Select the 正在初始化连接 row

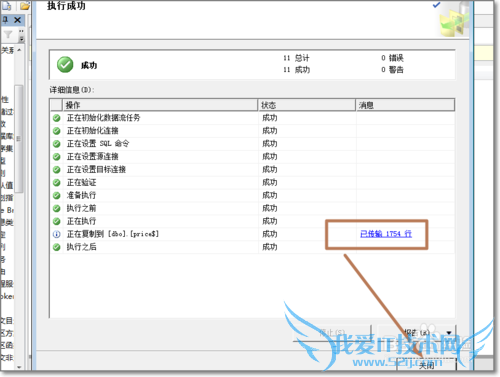(x=252, y=131)
